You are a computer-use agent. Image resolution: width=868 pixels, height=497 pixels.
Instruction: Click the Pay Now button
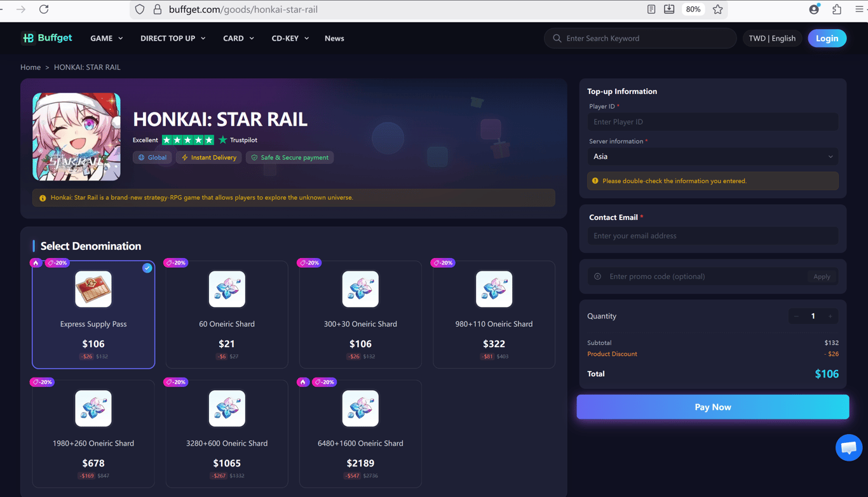pos(713,407)
